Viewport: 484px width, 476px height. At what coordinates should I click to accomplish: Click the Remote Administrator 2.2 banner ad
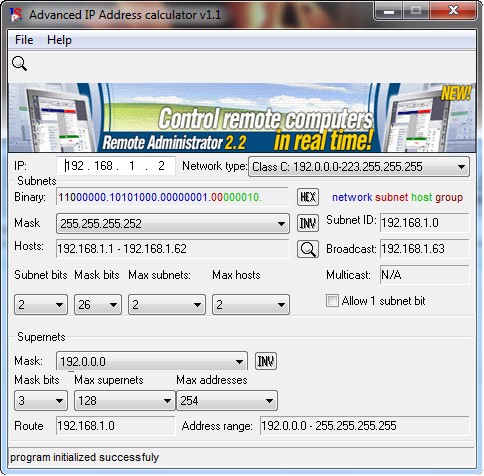click(x=242, y=118)
